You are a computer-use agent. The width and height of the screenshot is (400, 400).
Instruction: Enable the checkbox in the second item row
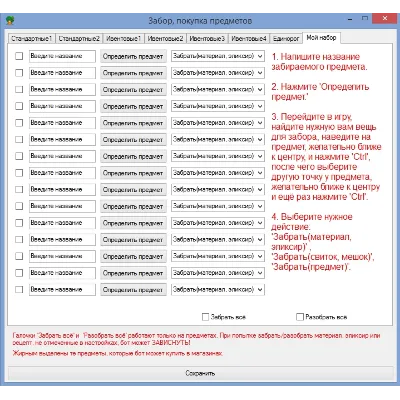coord(19,73)
